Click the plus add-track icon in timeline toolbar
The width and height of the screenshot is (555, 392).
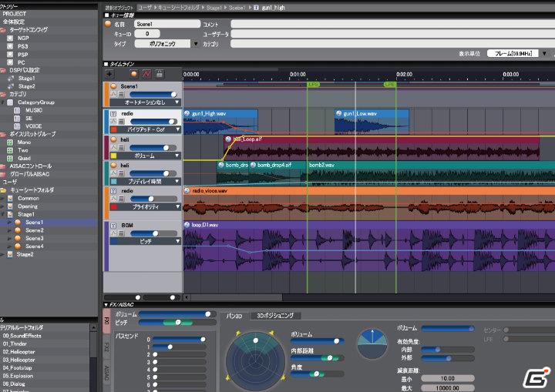[x=109, y=74]
